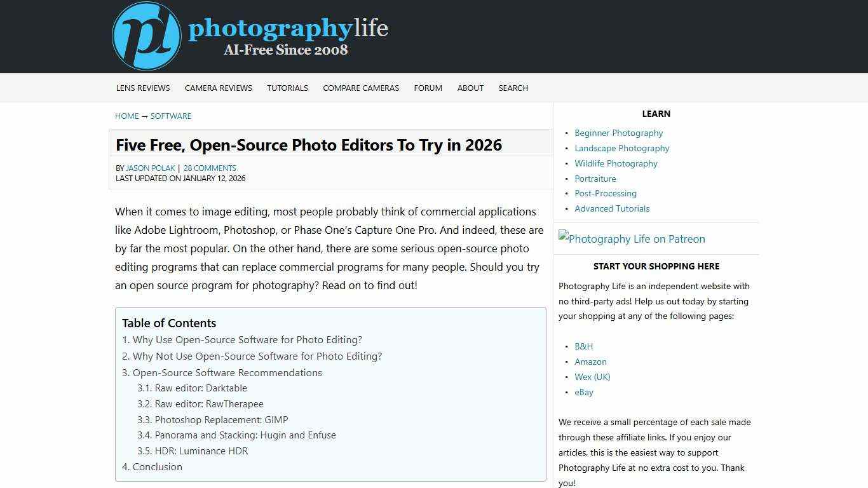Click the HOME breadcrumb link
Viewport: 868px width, 488px height.
[x=126, y=116]
